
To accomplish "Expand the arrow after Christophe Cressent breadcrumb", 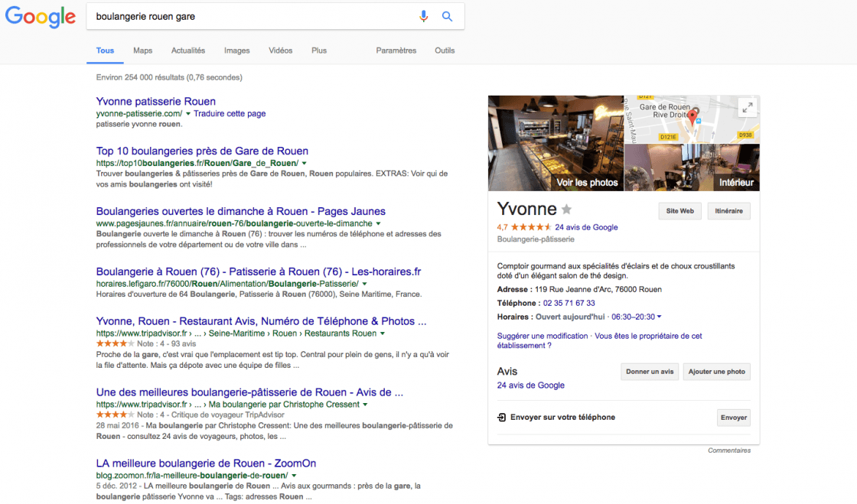I will click(x=365, y=405).
